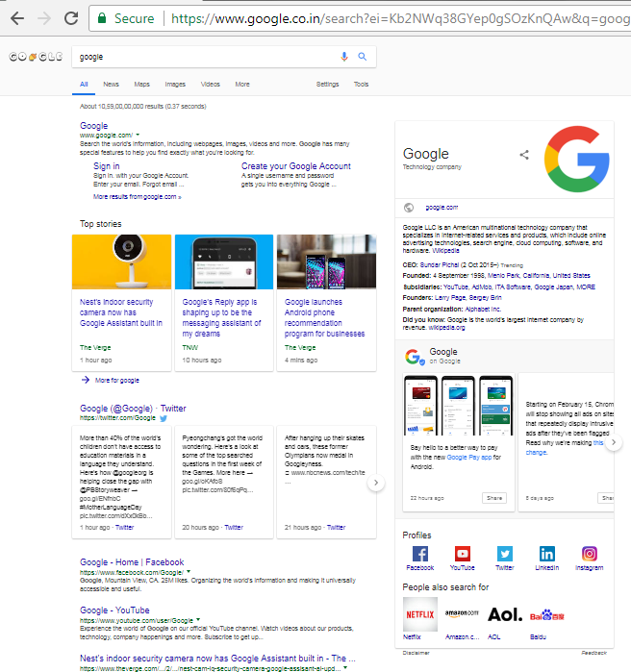This screenshot has height=672, width=631.
Task: Open the search Tools option
Action: (x=362, y=84)
